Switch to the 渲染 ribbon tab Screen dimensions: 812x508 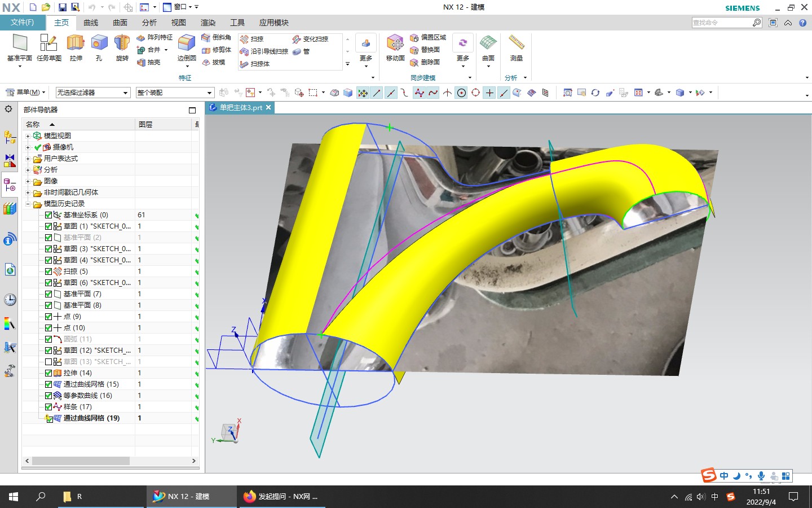208,23
